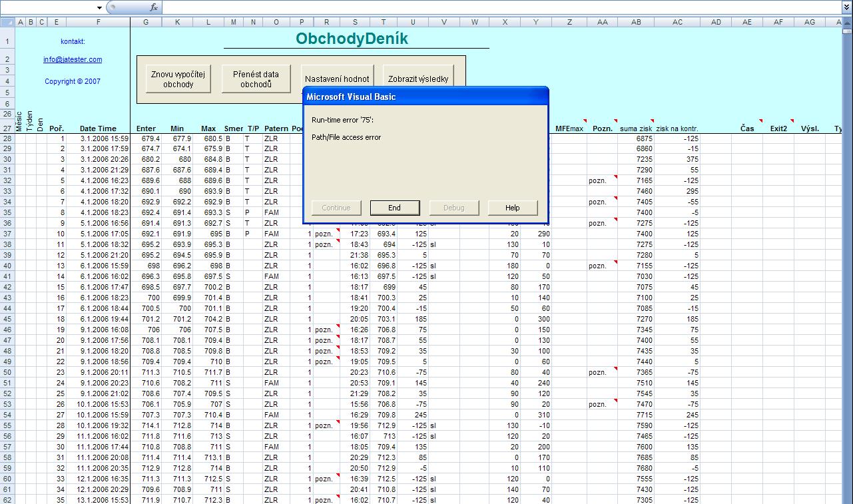Click the Zobrazit výsledky button
This screenshot has width=853, height=504.
coord(418,75)
